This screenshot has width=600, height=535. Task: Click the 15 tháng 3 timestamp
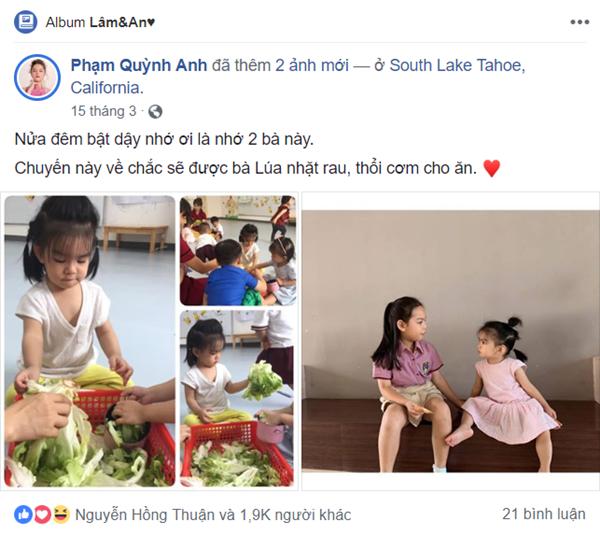coord(104,111)
